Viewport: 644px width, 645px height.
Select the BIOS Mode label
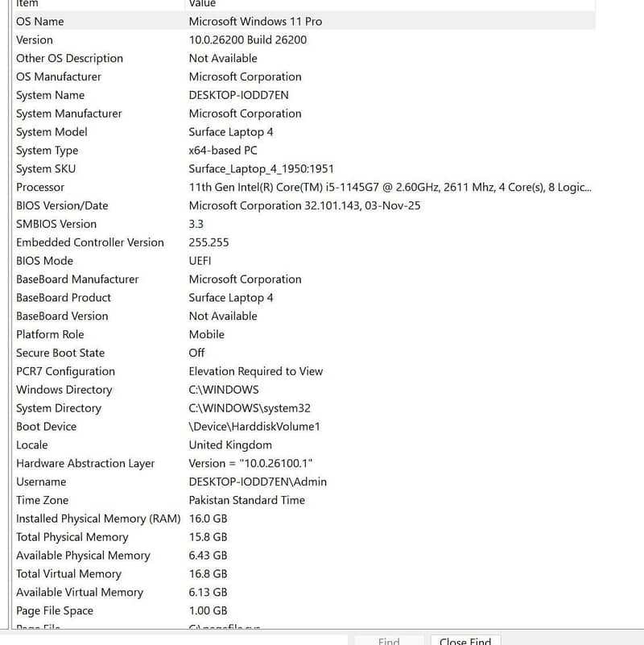pyautogui.click(x=44, y=261)
